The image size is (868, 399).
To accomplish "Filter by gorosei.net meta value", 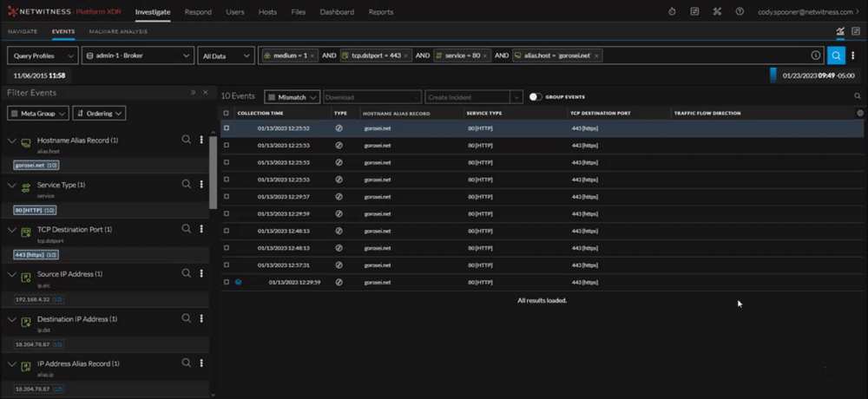I will click(29, 165).
